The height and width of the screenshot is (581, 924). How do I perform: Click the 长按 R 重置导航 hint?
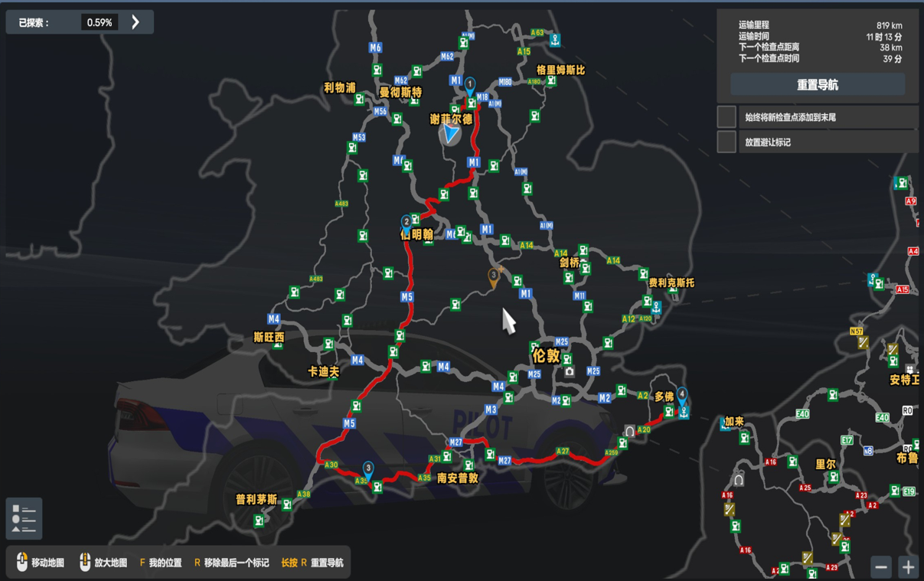point(312,563)
